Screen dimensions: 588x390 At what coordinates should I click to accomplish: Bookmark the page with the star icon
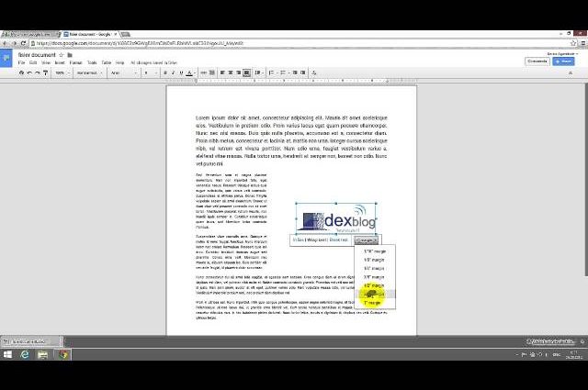coord(573,43)
